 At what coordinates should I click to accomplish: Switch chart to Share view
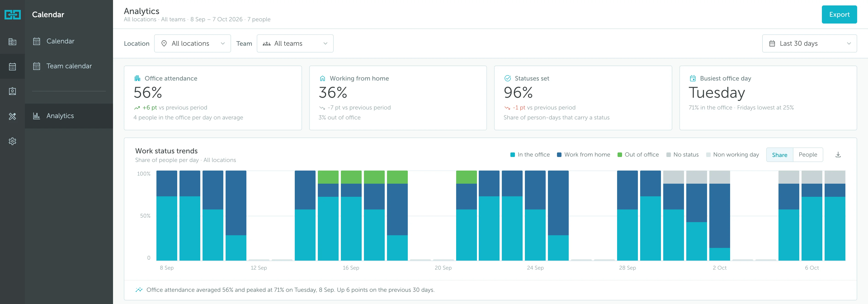coord(780,155)
